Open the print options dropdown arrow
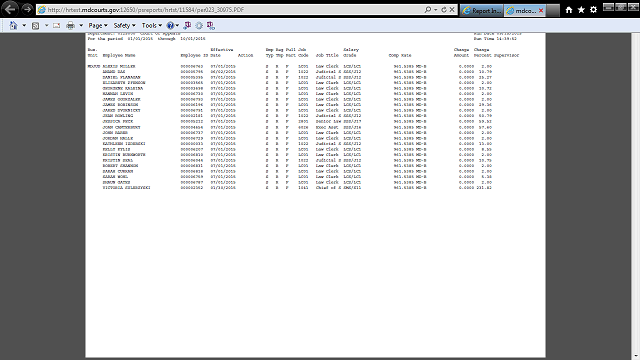The image size is (640, 360). [81, 25]
